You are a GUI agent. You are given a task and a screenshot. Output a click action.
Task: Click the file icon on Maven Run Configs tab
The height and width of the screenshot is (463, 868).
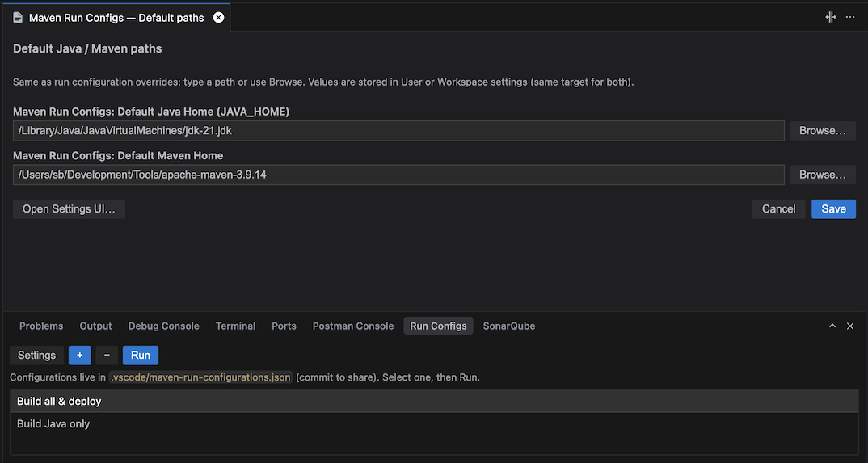(x=18, y=18)
